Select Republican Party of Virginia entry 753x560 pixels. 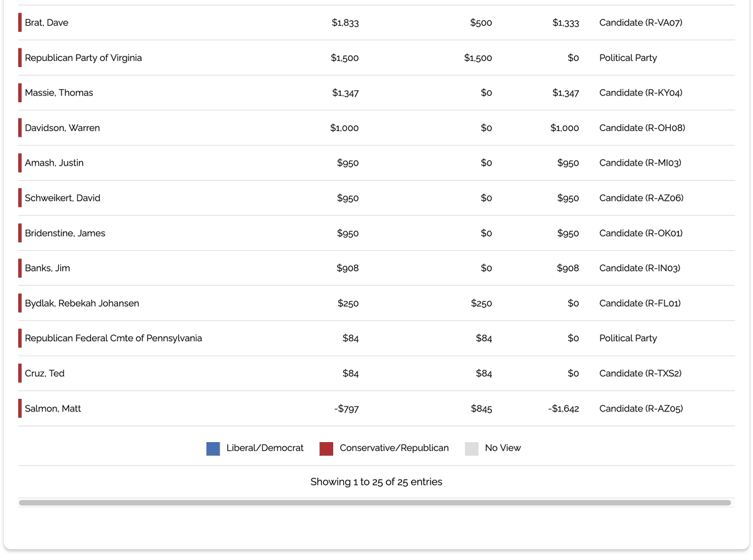tap(83, 58)
